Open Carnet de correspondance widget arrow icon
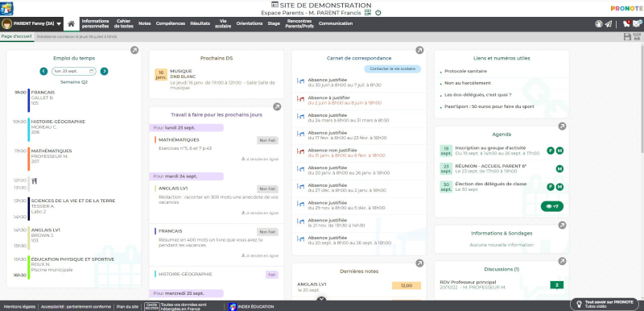 point(419,50)
